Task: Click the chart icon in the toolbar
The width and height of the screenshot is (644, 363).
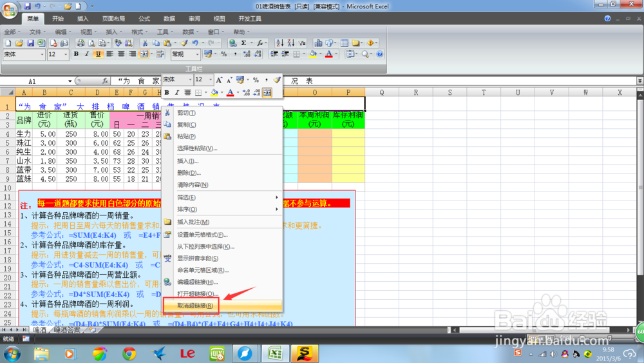Action: 318,43
